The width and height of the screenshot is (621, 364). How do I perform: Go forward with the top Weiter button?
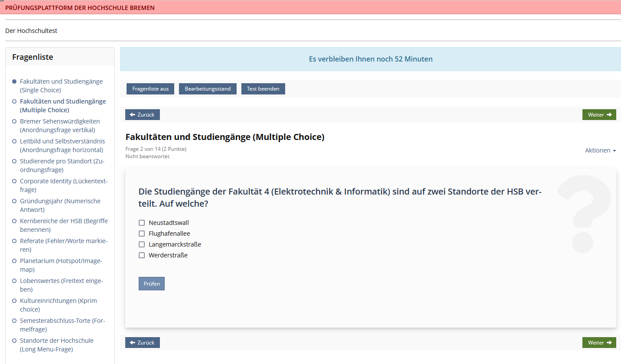599,115
